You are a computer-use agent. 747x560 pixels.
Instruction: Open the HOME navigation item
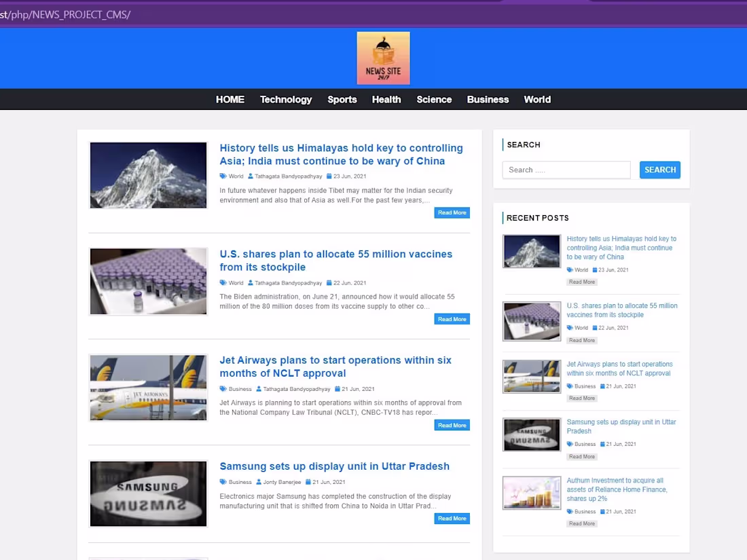[230, 99]
